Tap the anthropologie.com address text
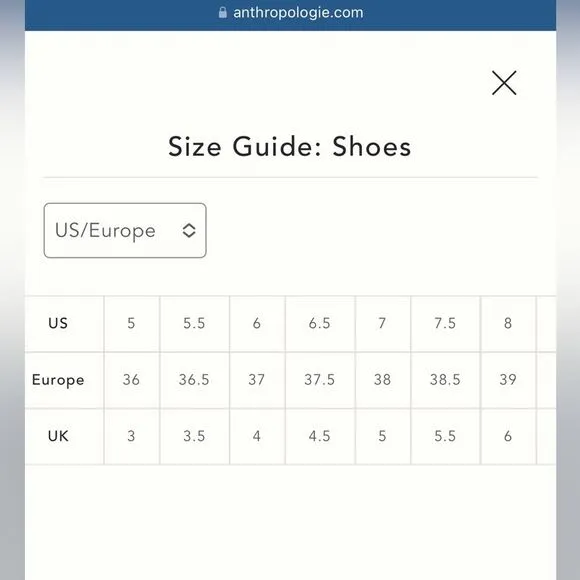Image resolution: width=580 pixels, height=580 pixels. click(298, 13)
